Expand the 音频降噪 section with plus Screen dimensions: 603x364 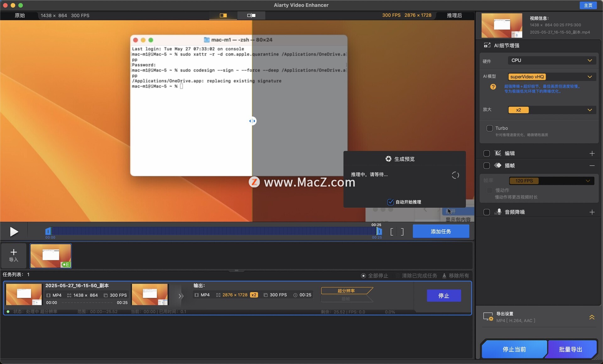(592, 212)
